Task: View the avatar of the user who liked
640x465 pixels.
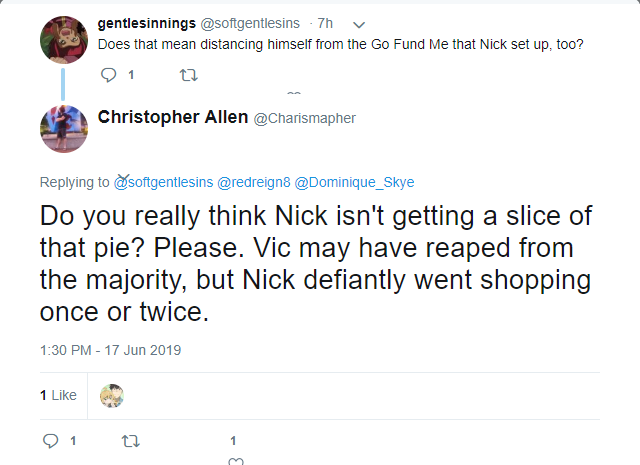Action: click(x=112, y=396)
